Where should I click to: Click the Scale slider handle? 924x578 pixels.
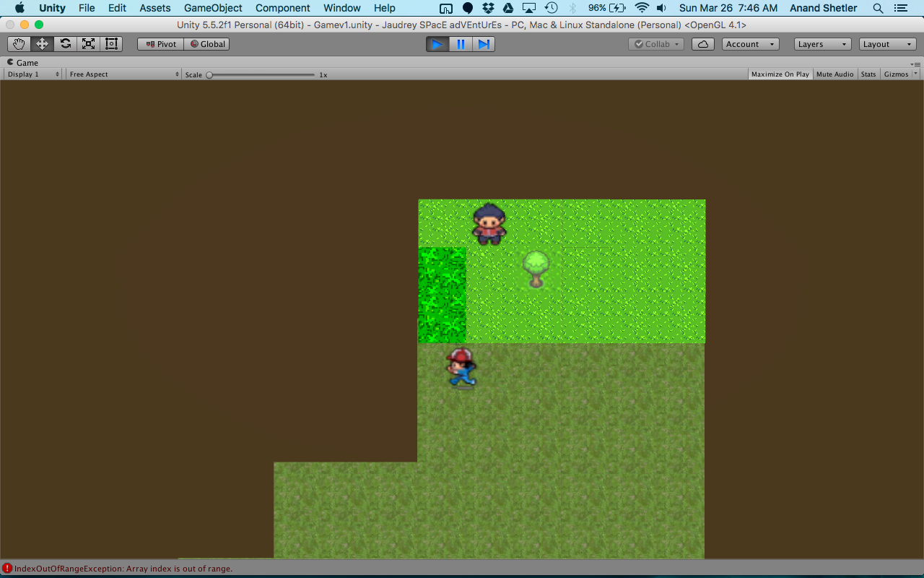click(209, 74)
